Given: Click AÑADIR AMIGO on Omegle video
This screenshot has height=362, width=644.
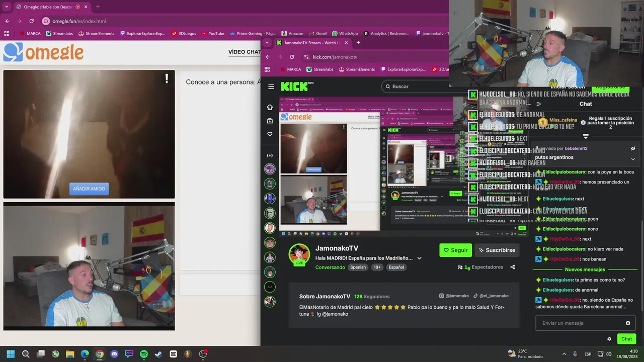Looking at the screenshot, I should [x=89, y=189].
